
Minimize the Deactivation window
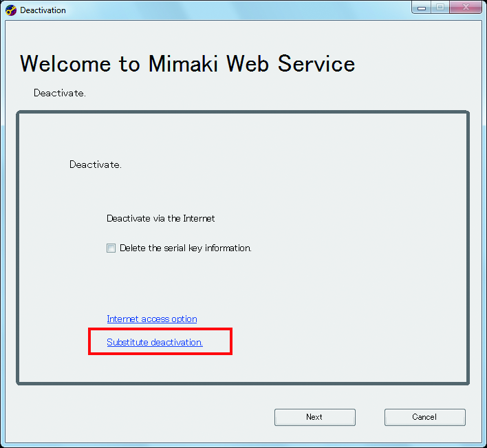click(421, 7)
